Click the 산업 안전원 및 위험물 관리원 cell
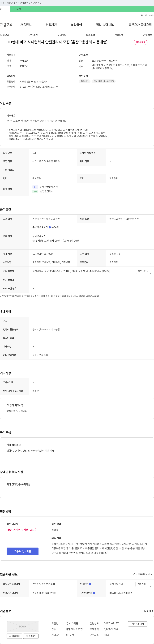The width and height of the screenshot is (154, 644). (46, 162)
